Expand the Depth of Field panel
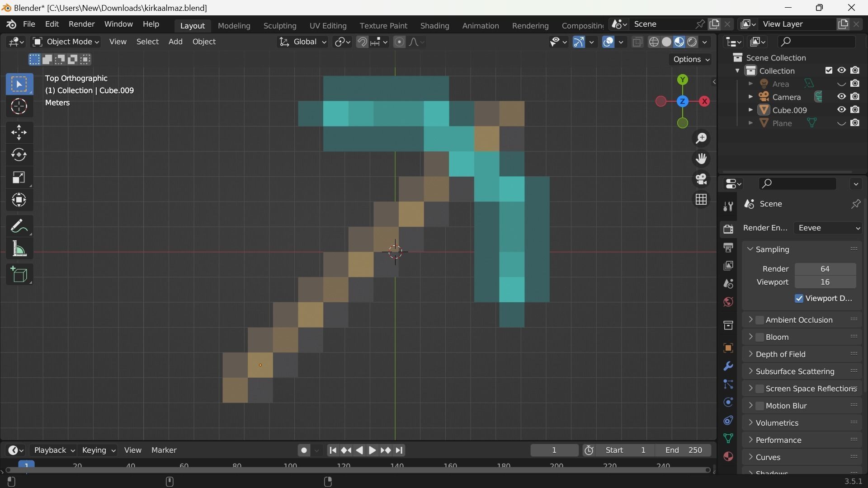This screenshot has width=868, height=488. 780,354
